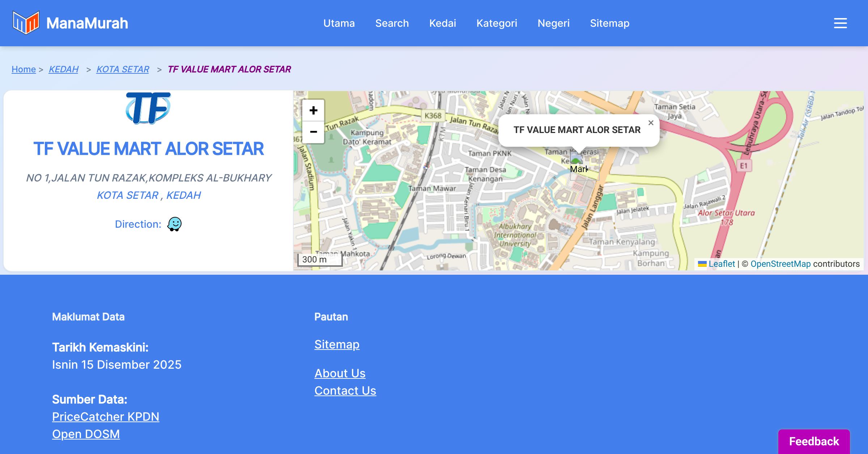The height and width of the screenshot is (454, 868).
Task: Click KOTA SETAR breadcrumb link
Action: pyautogui.click(x=123, y=69)
